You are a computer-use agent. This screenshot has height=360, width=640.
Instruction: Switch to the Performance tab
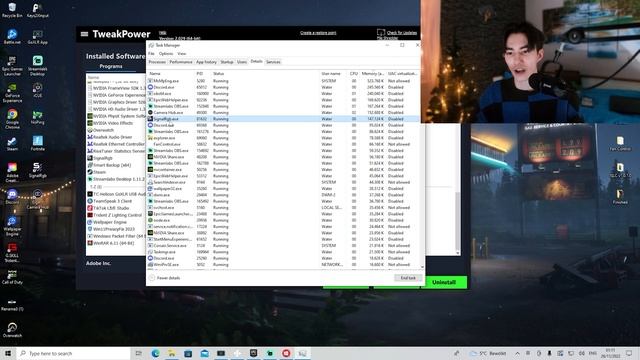point(181,62)
